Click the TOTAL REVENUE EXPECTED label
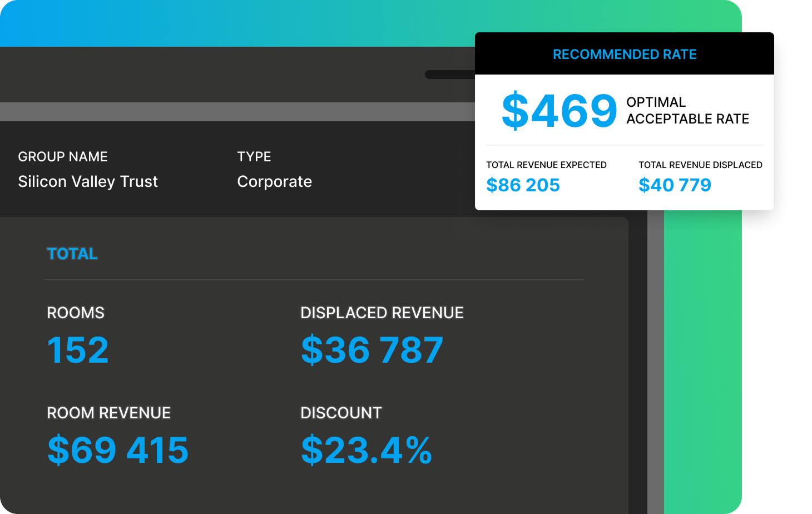Image resolution: width=812 pixels, height=514 pixels. tap(546, 165)
